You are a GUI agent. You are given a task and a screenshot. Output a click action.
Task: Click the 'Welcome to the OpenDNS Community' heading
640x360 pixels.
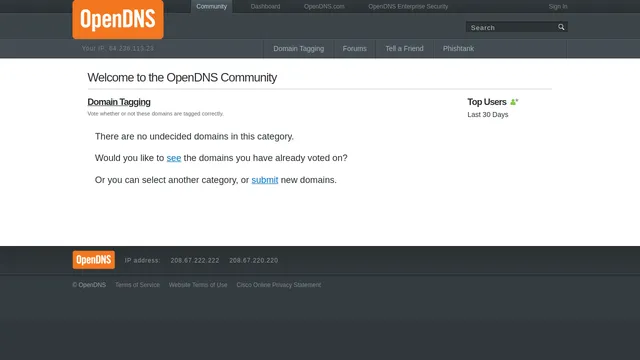tap(182, 78)
